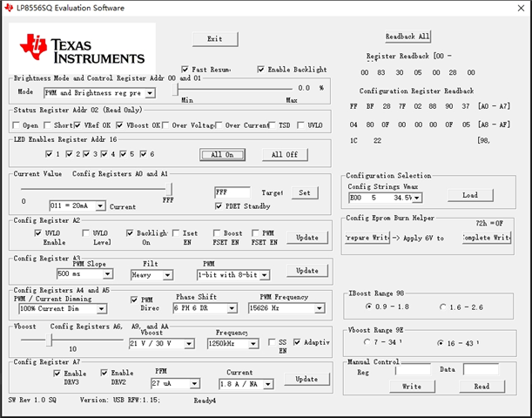
Task: Click the All Off button
Action: (285, 155)
